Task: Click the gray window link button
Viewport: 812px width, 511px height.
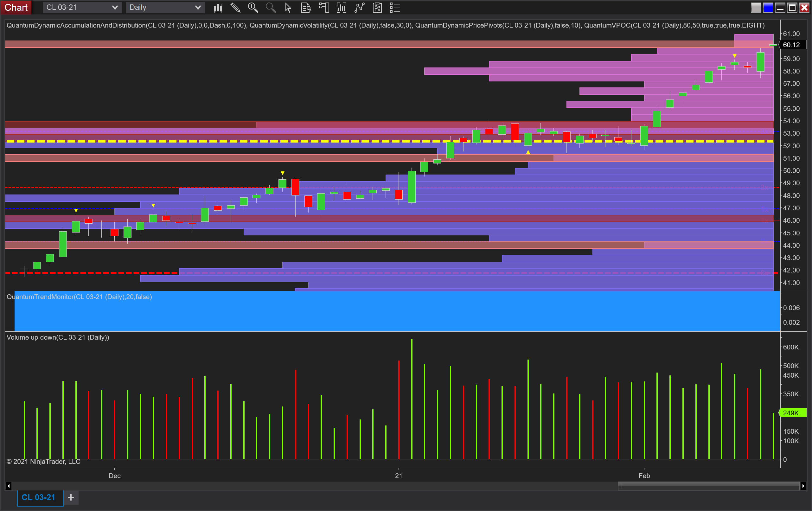Action: point(756,7)
